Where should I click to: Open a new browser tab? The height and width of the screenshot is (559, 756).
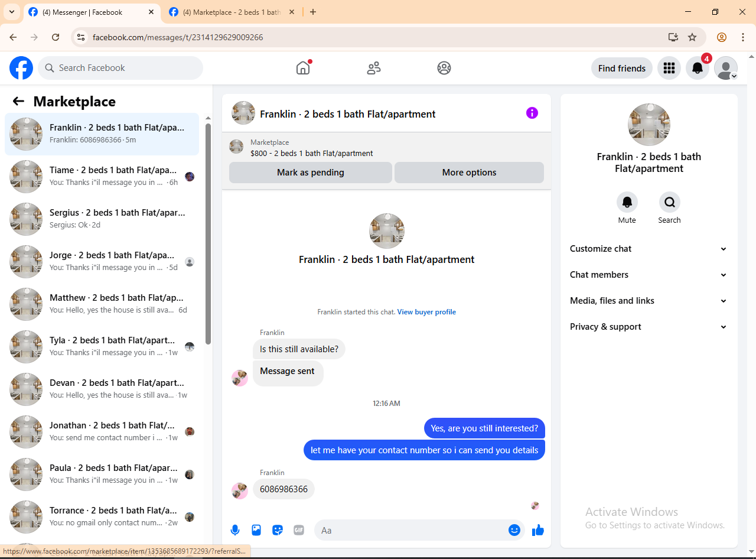(x=313, y=12)
